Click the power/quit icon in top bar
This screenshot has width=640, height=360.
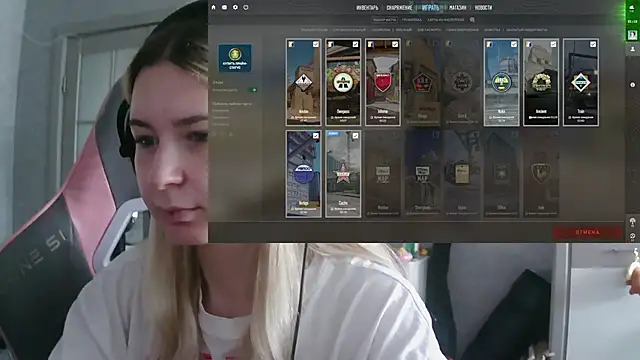tap(246, 7)
